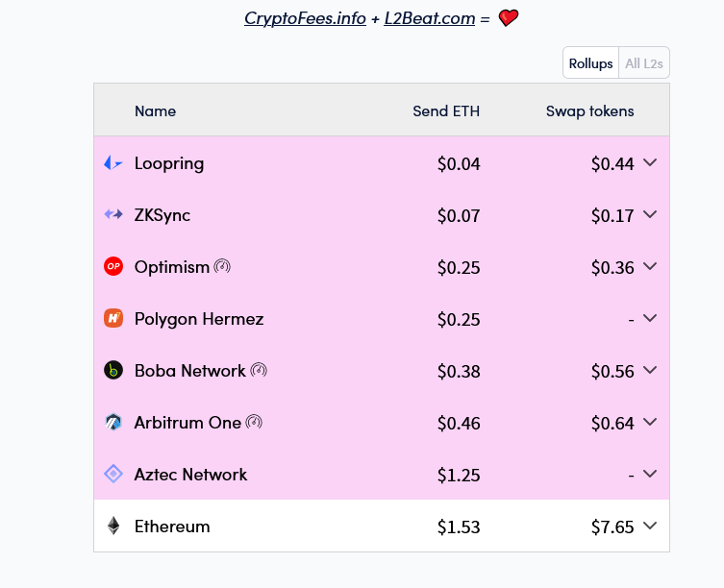Sort by the Send ETH column header
724x588 pixels.
446,110
